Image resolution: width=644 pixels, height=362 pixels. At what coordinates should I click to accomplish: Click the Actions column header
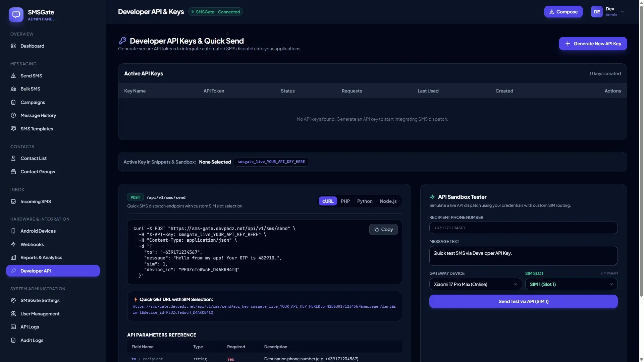[612, 91]
